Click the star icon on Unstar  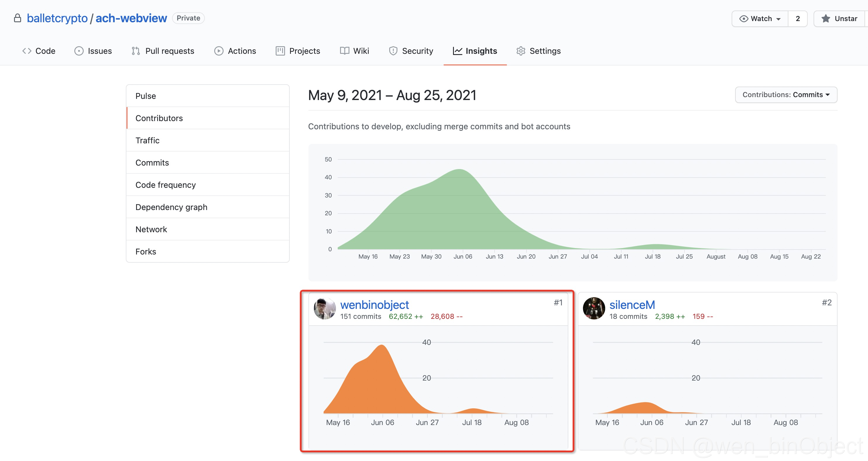[x=826, y=18]
